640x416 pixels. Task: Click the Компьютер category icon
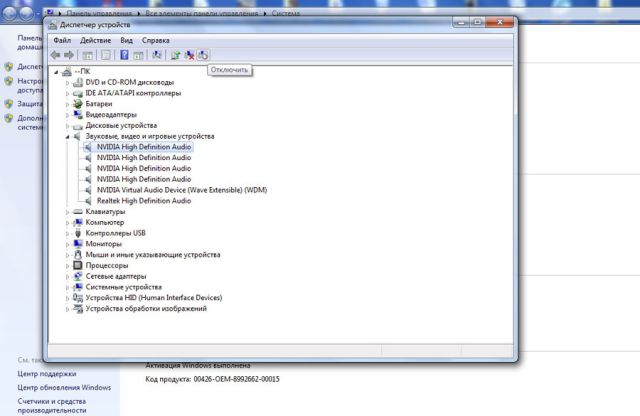click(x=78, y=222)
